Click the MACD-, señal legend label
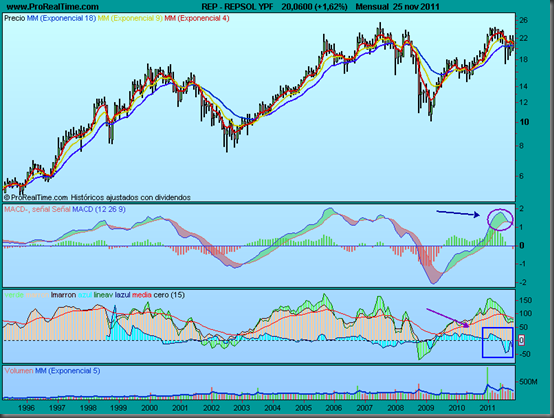Image resolution: width=554 pixels, height=418 pixels. pyautogui.click(x=27, y=209)
